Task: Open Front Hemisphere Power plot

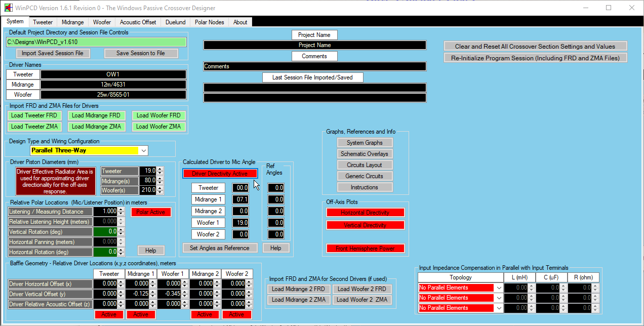Action: [x=365, y=249]
